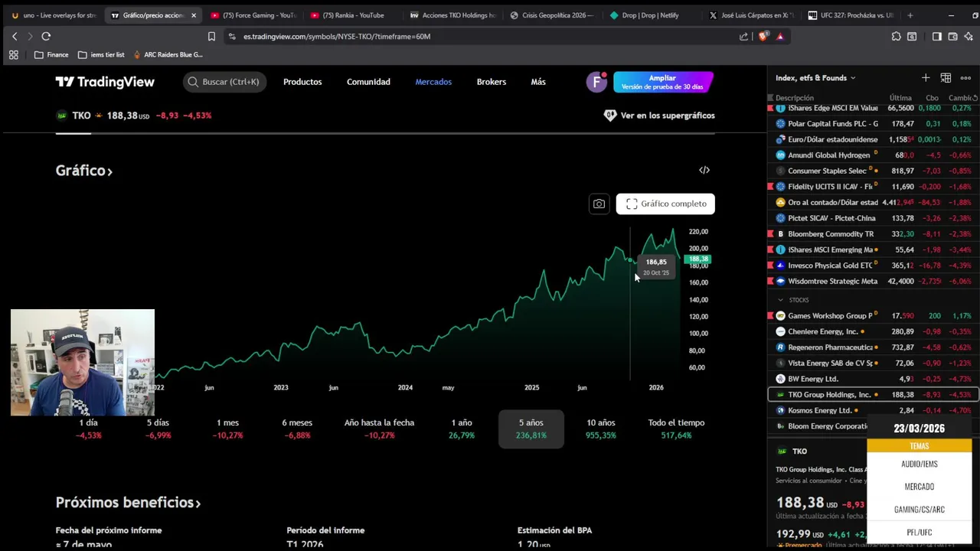Open Gráfico completo full chart button
The width and height of the screenshot is (980, 551).
tap(666, 204)
